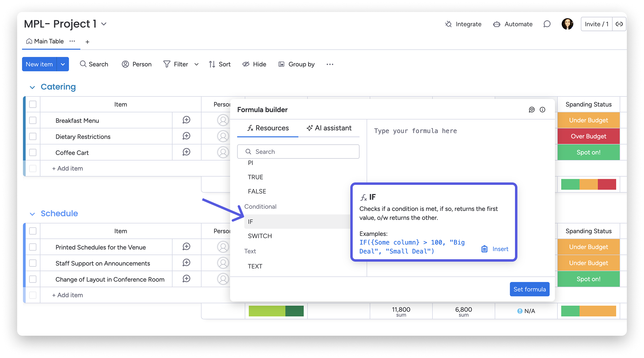Viewport: 644px width, 358px height.
Task: Open info icon in Formula builder
Action: (542, 110)
